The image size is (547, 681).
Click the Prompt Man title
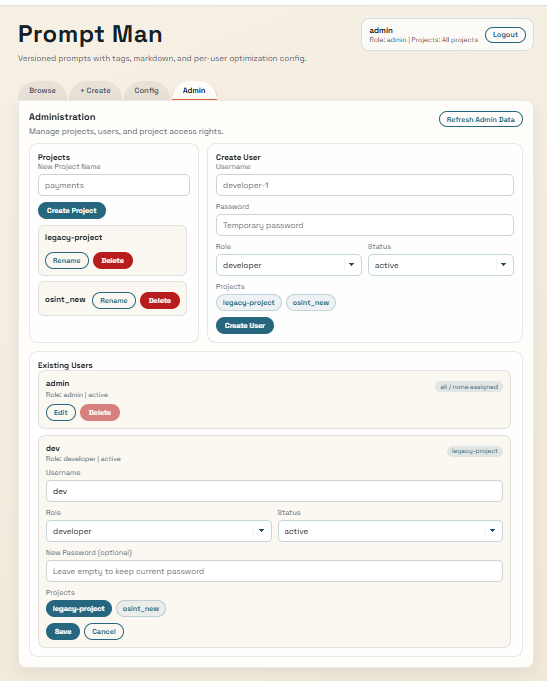pos(90,34)
